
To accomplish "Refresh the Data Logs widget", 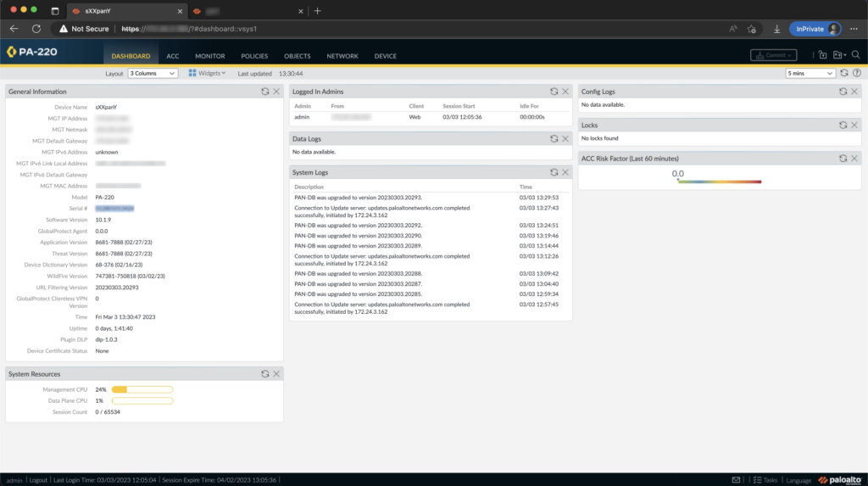I will click(554, 138).
